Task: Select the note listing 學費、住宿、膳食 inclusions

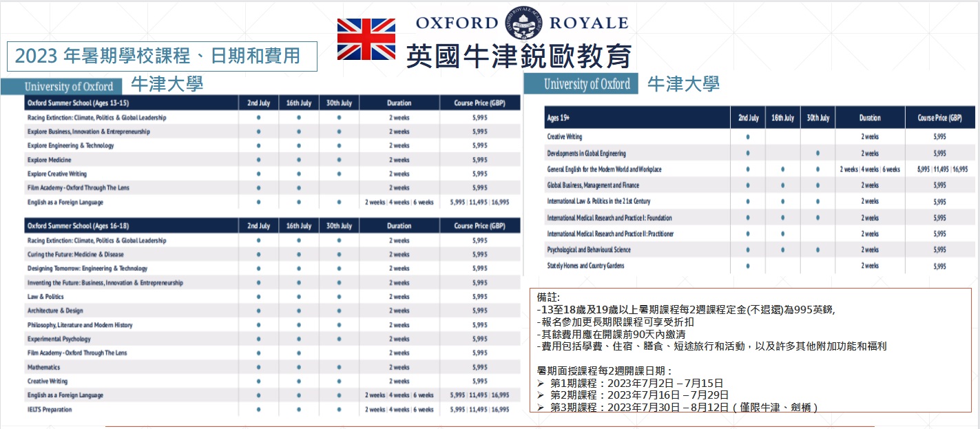Action: tap(712, 346)
